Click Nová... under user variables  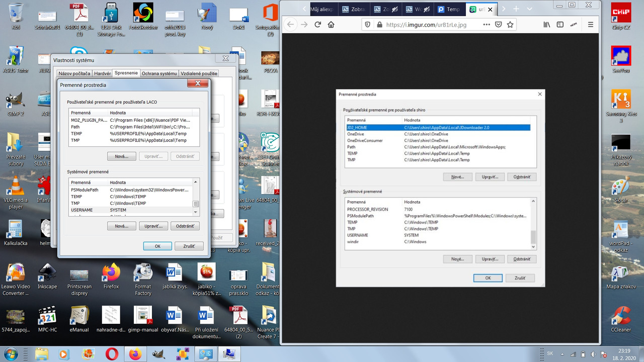tap(121, 156)
